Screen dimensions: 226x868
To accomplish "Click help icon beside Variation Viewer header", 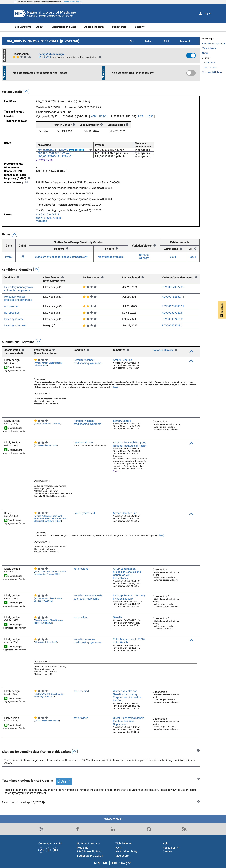I will point(154,245).
